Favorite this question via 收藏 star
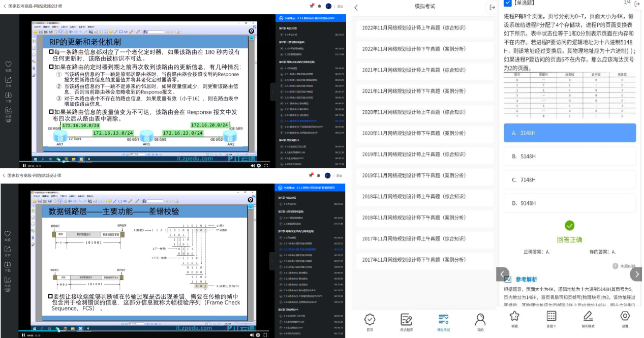644x338 pixels. coord(514,320)
